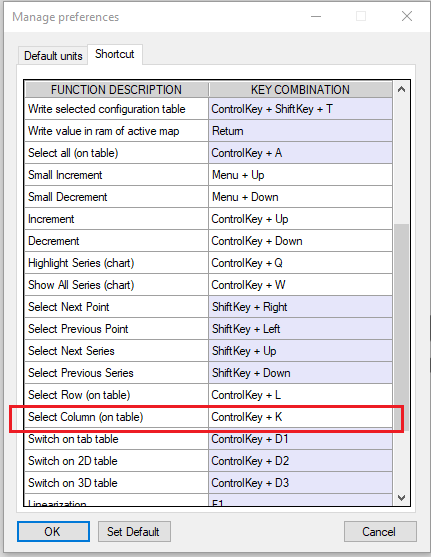The height and width of the screenshot is (557, 431).
Task: Click 'Write selected configuration table' row
Action: coord(117,109)
